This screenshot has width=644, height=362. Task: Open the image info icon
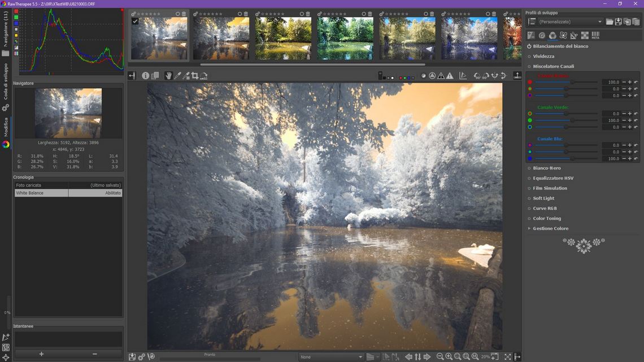point(145,76)
